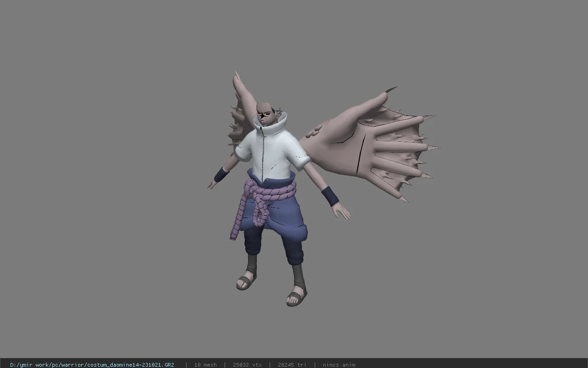Click the "25032 vtx" vertex count

tap(247, 365)
